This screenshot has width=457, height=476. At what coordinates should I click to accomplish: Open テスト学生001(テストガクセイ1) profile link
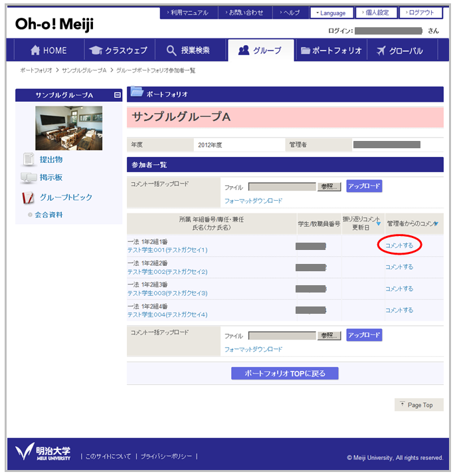(x=167, y=250)
